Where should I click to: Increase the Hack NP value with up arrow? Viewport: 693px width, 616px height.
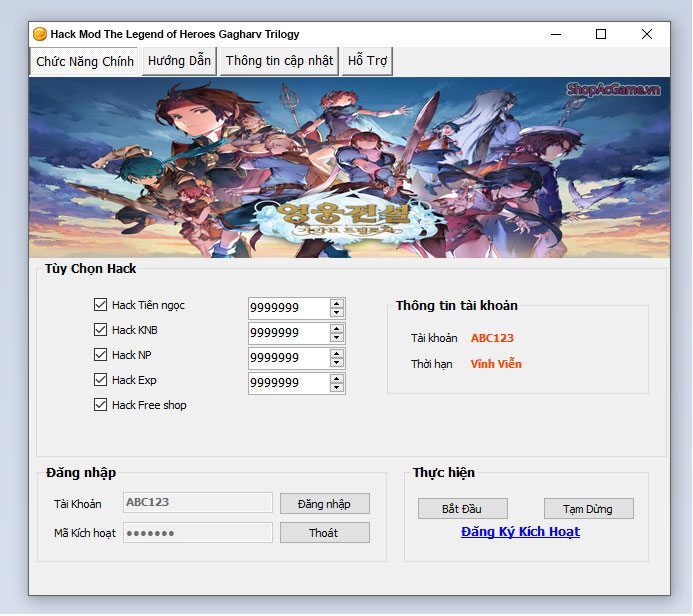[x=337, y=354]
